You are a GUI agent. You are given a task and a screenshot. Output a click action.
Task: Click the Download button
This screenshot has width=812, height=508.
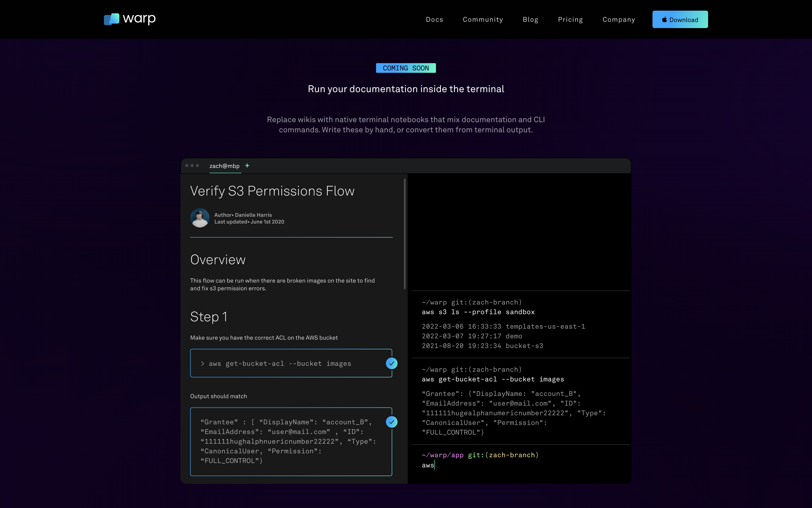click(x=680, y=20)
